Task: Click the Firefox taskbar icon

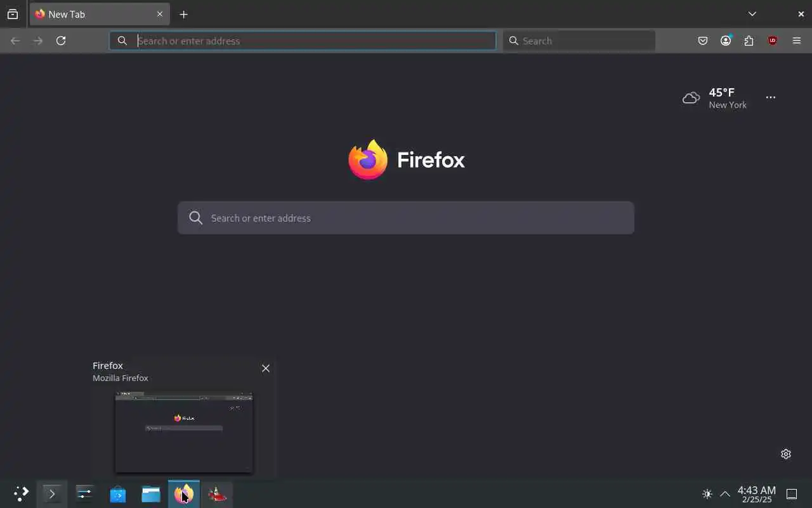Action: [x=184, y=494]
